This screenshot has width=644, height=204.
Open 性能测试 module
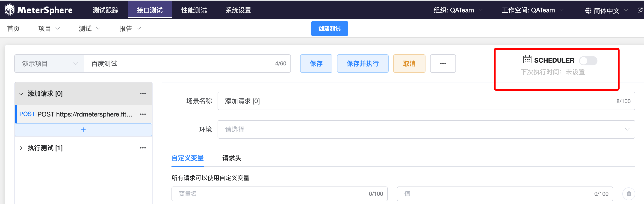click(x=194, y=10)
